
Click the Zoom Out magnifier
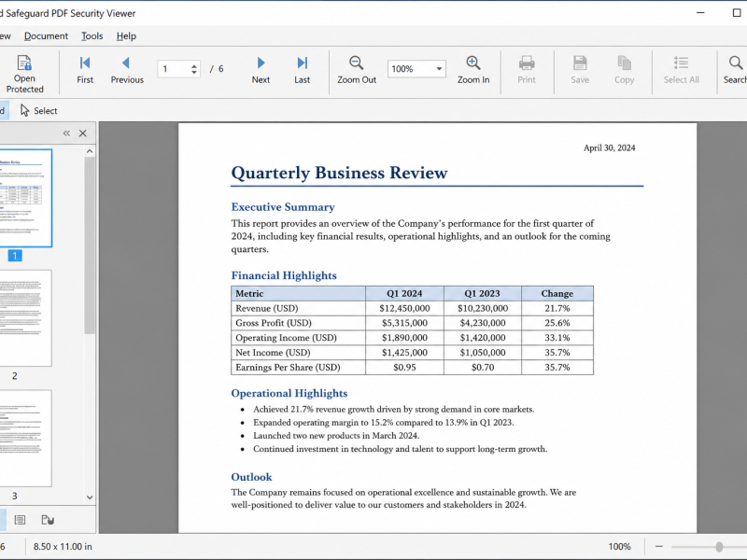[x=357, y=63]
